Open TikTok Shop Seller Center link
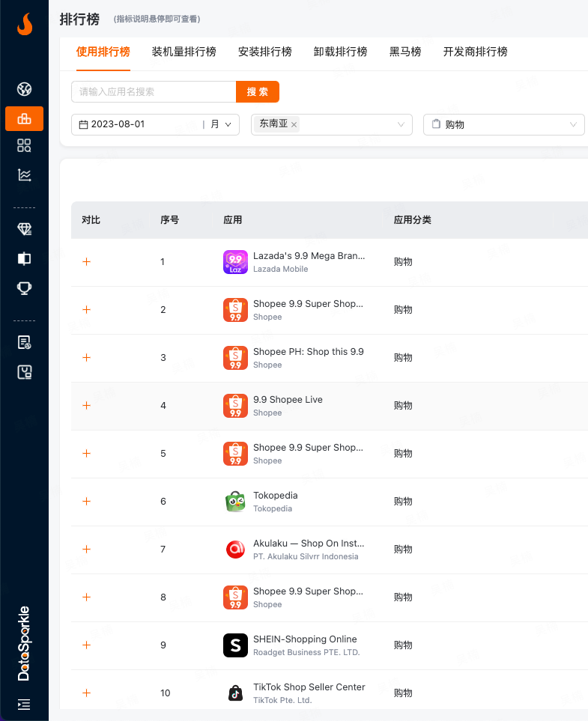Viewport: 588px width, 721px height. [x=309, y=687]
